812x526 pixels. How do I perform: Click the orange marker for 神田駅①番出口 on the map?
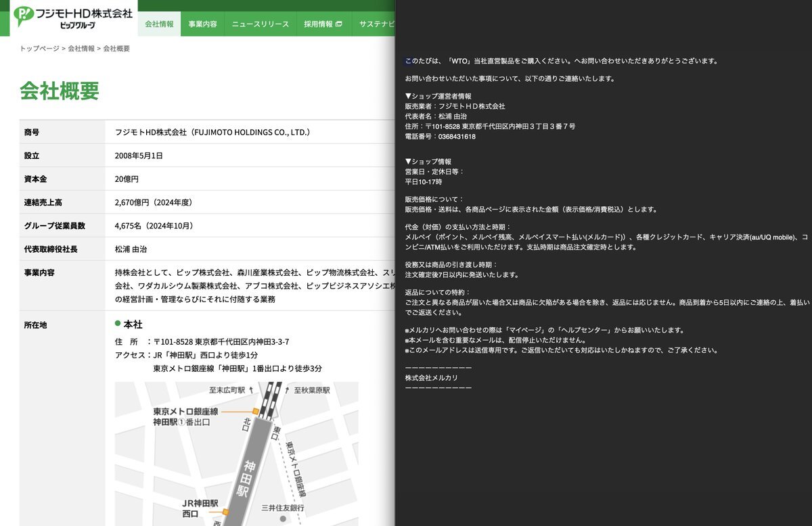[x=255, y=411]
